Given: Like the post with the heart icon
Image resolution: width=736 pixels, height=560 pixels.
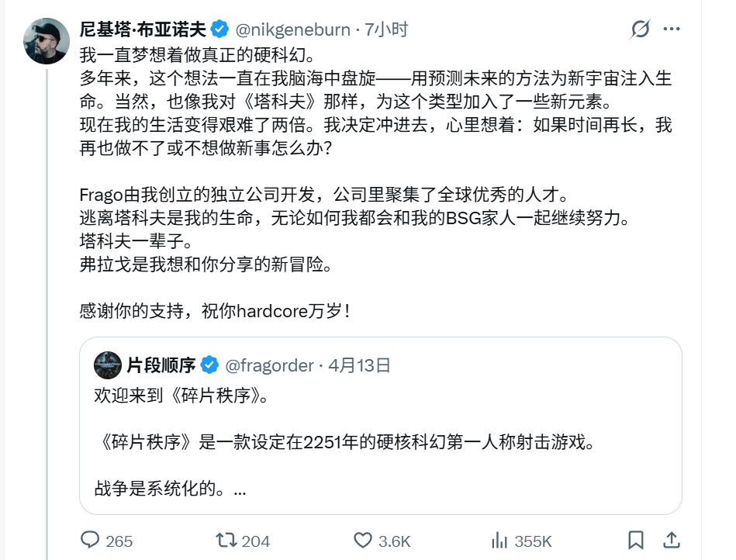Looking at the screenshot, I should tap(362, 540).
